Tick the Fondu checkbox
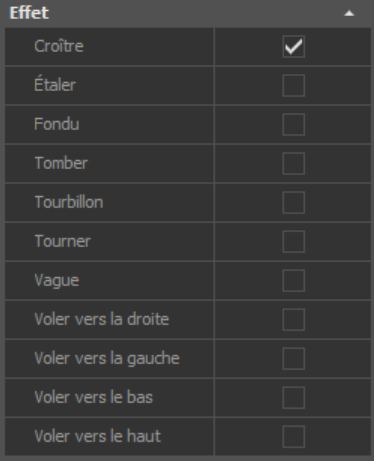This screenshot has height=461, width=374. [x=293, y=124]
